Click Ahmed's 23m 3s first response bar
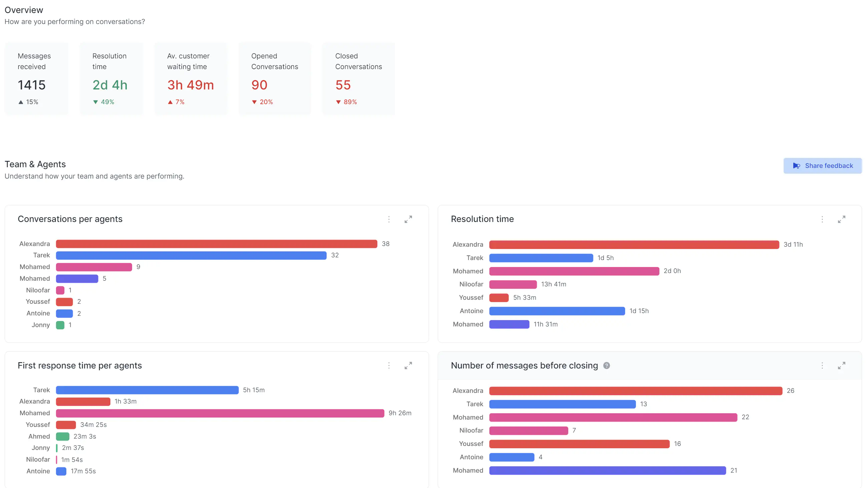Screen dimensions: 868x488 (63, 436)
